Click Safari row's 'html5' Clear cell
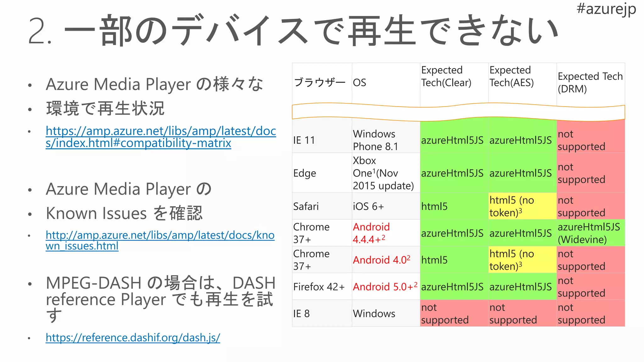This screenshot has width=644, height=362. click(454, 206)
